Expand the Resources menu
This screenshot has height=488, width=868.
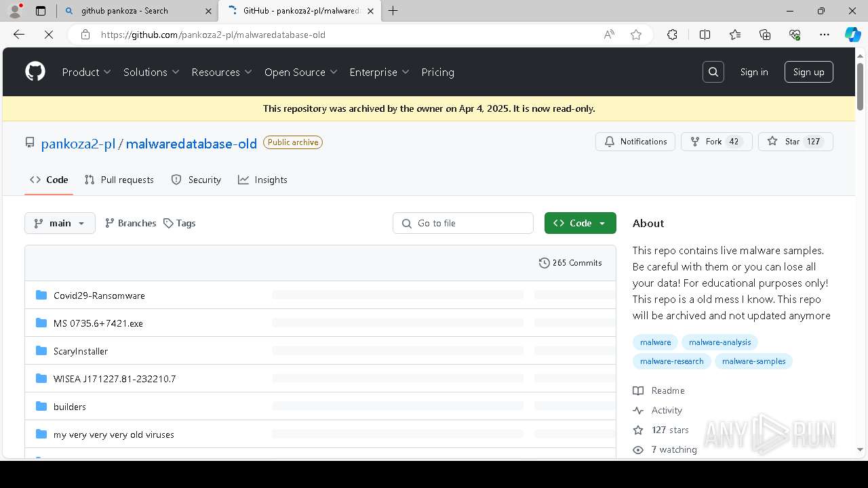(222, 72)
